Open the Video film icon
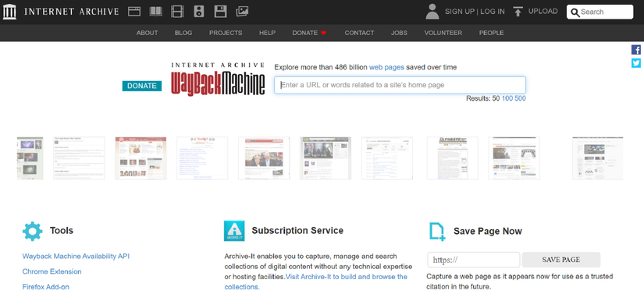Screen dimensions: 644x294 [177, 12]
